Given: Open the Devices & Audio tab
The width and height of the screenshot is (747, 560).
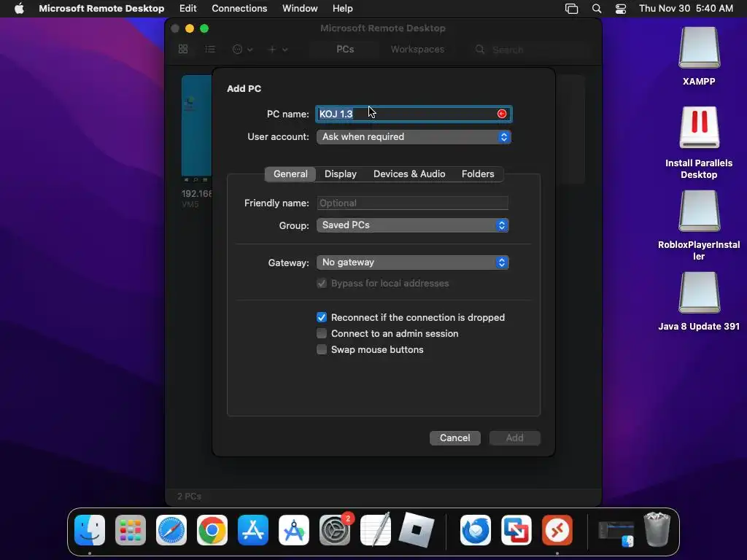Looking at the screenshot, I should click(409, 174).
